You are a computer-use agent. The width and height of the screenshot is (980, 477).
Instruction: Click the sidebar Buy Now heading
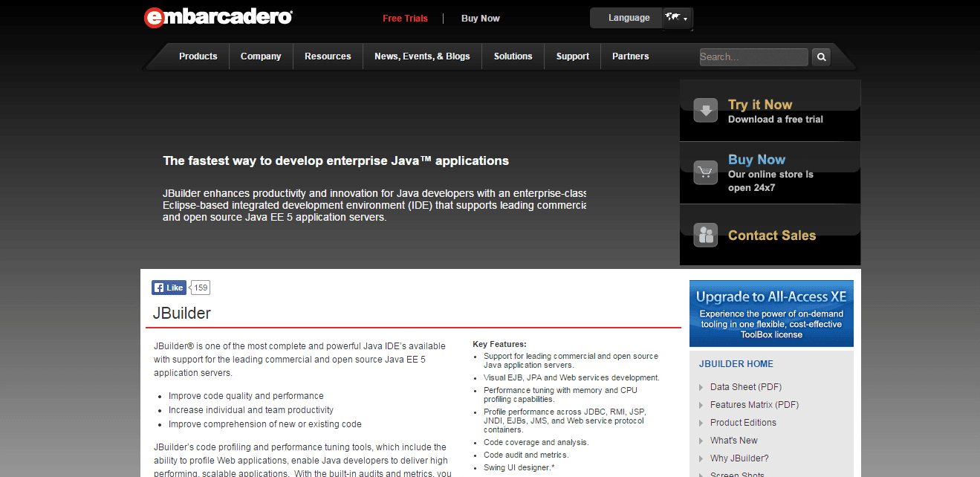pos(756,160)
